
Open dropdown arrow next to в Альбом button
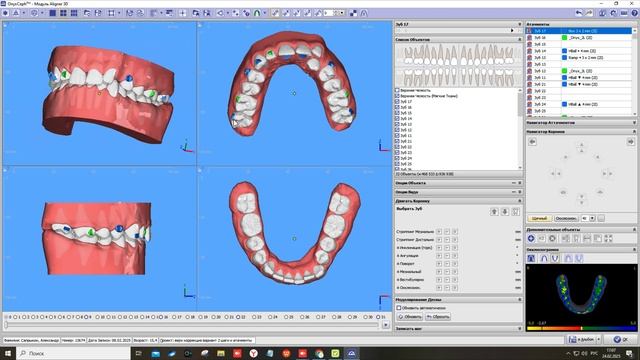pyautogui.click(x=599, y=340)
